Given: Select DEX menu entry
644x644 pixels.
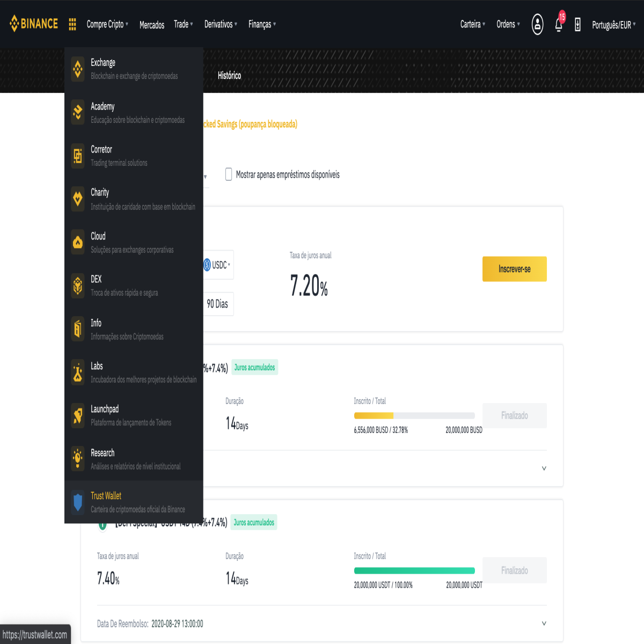Looking at the screenshot, I should point(134,286).
